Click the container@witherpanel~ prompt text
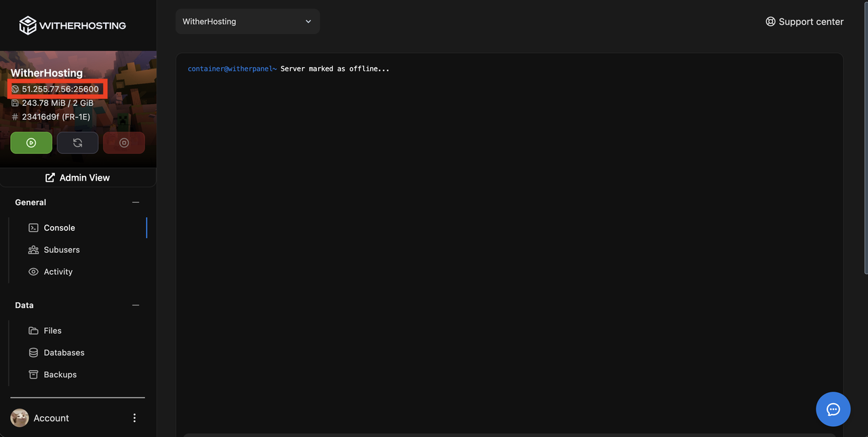The width and height of the screenshot is (868, 437). click(x=233, y=69)
